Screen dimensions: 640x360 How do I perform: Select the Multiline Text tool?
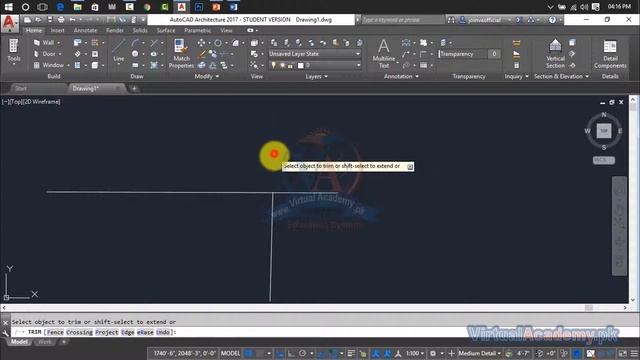(384, 53)
